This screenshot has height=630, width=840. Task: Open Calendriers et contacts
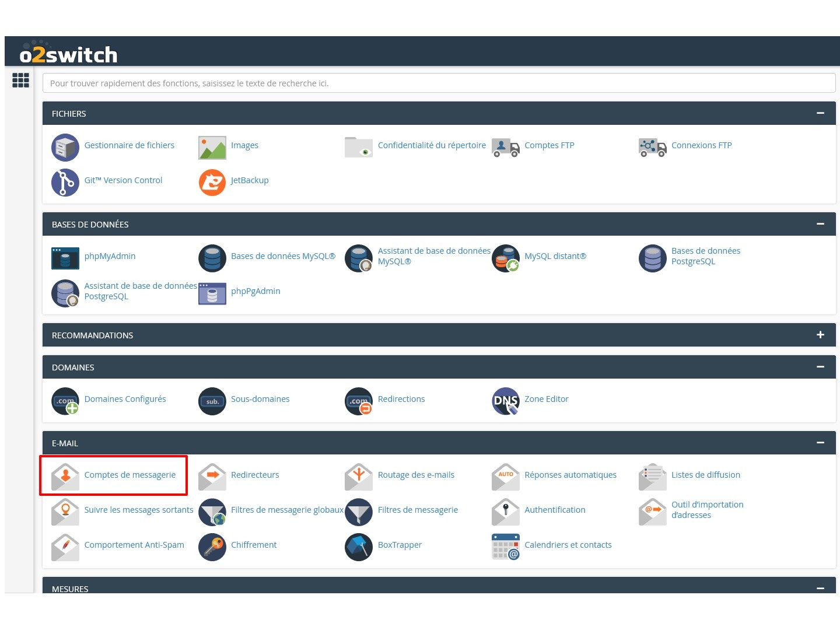[x=568, y=545]
